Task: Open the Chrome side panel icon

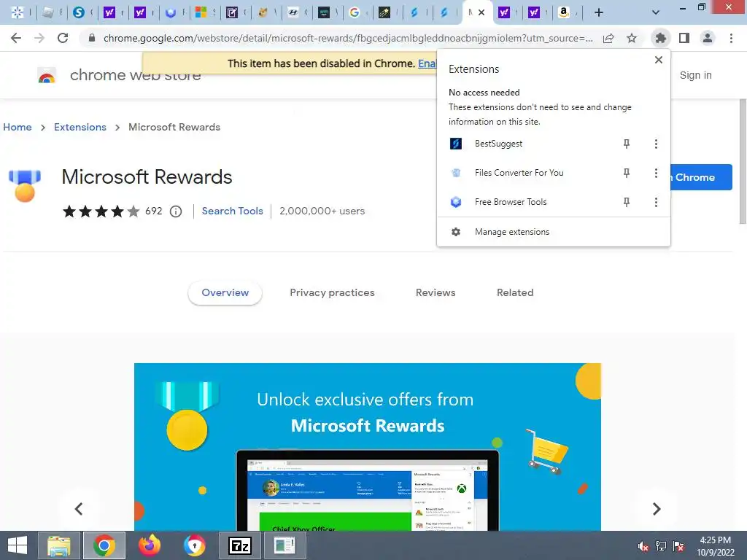Action: click(684, 38)
